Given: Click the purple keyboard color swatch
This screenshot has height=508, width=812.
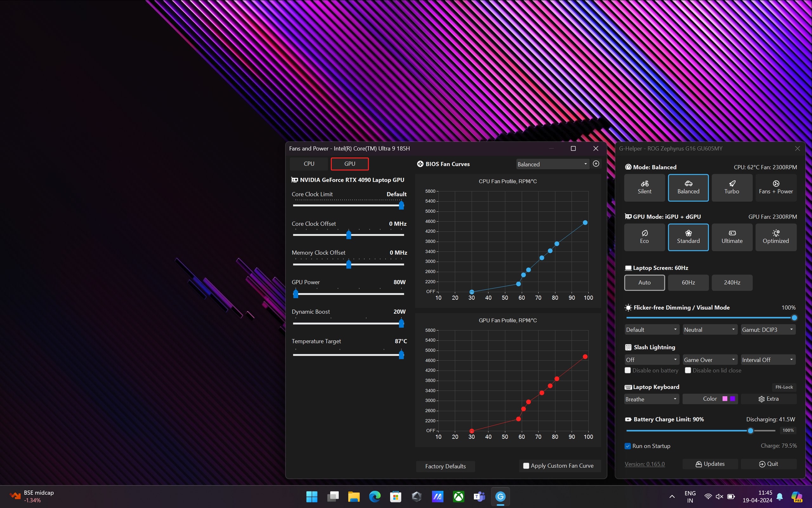Looking at the screenshot, I should (x=732, y=399).
